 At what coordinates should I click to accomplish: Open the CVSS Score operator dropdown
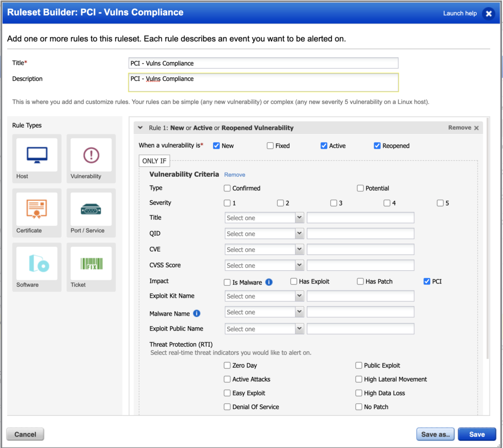pos(264,266)
